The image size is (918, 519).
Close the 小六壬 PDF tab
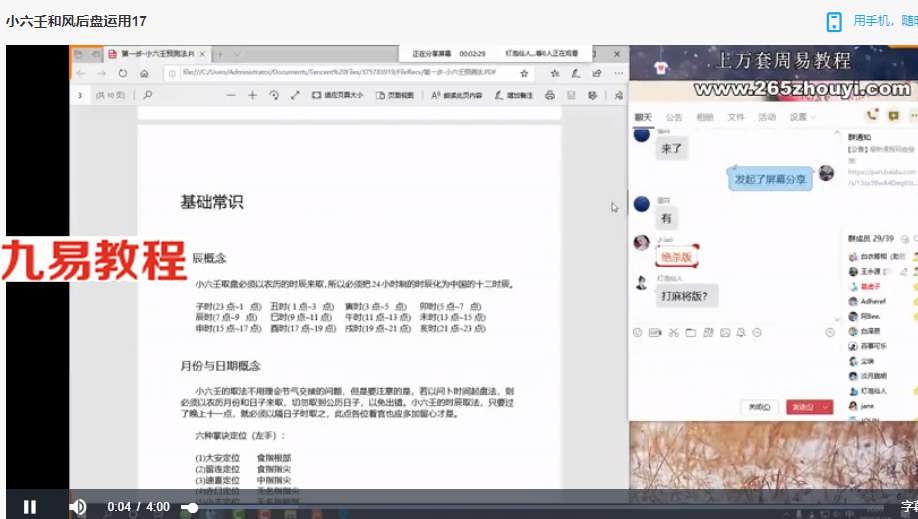point(202,54)
